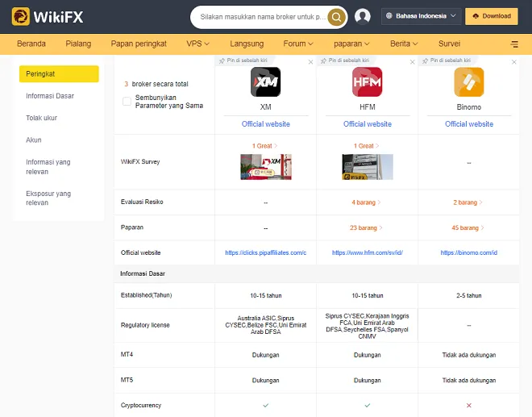
Task: Click Binomo's cryptocurrency red cross mark
Action: tap(469, 405)
